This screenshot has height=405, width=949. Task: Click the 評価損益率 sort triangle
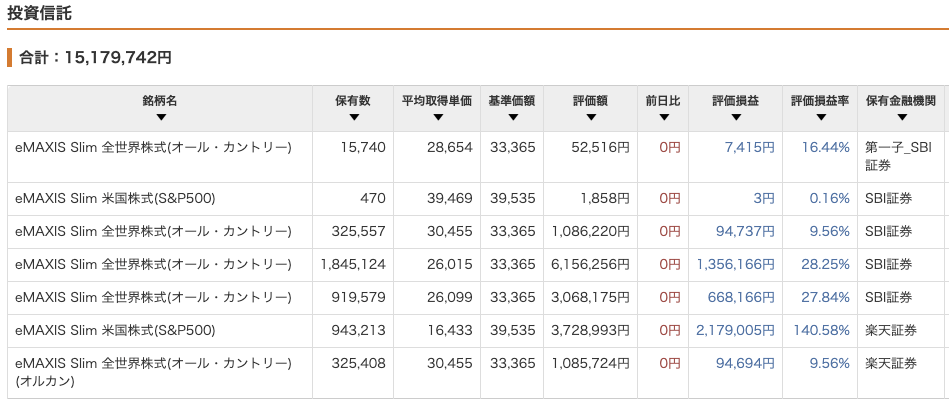tap(820, 118)
